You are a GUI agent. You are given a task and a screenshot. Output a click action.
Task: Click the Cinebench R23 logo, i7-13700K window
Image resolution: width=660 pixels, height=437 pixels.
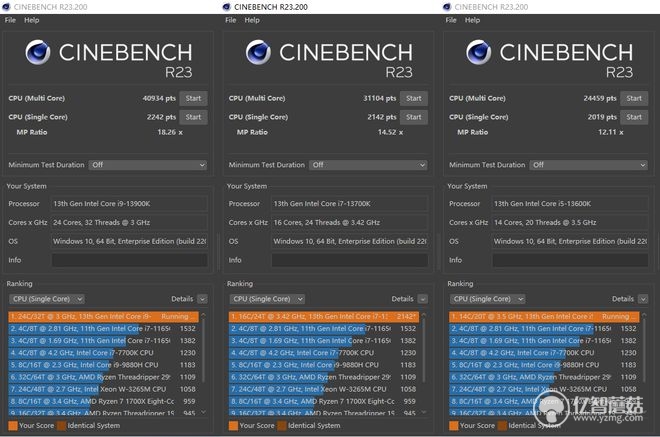point(329,58)
